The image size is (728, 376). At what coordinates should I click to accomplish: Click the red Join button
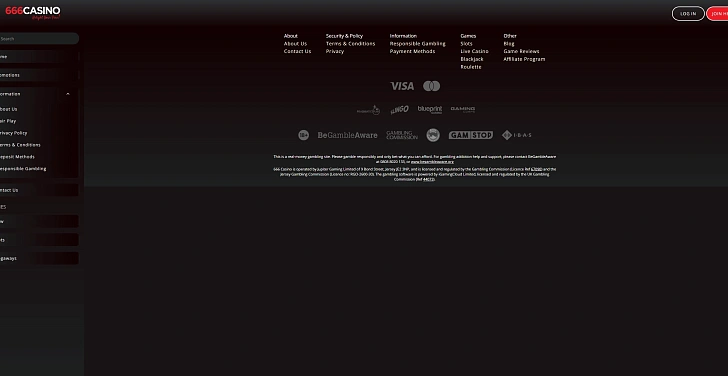pyautogui.click(x=717, y=13)
